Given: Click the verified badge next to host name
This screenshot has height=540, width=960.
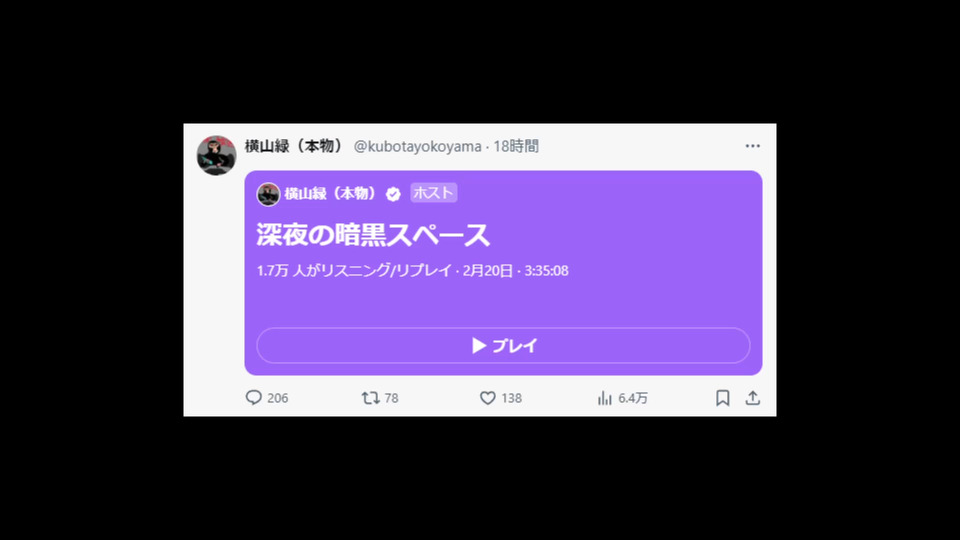Looking at the screenshot, I should point(393,194).
